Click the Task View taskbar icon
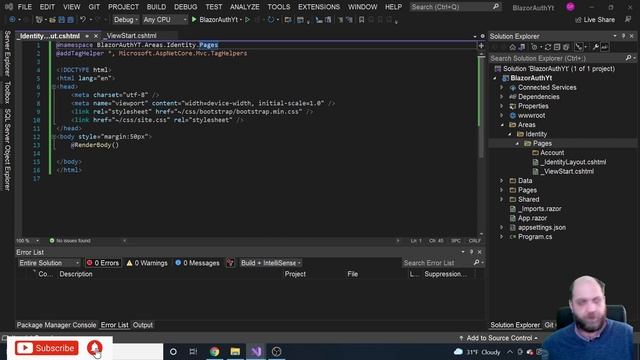640x360 pixels. tap(193, 351)
